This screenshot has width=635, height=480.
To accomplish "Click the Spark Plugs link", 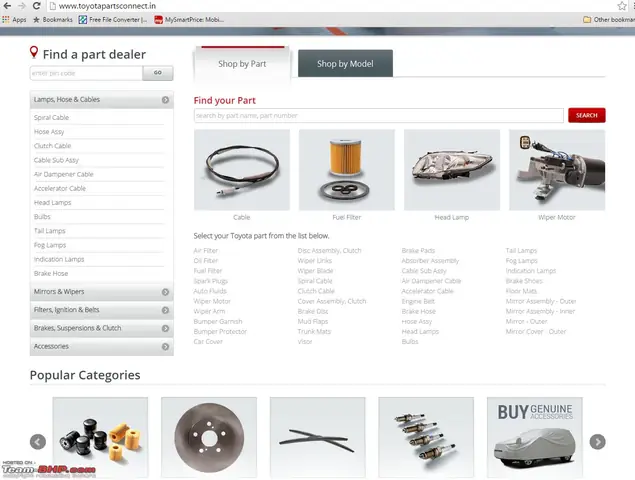I will [x=211, y=281].
